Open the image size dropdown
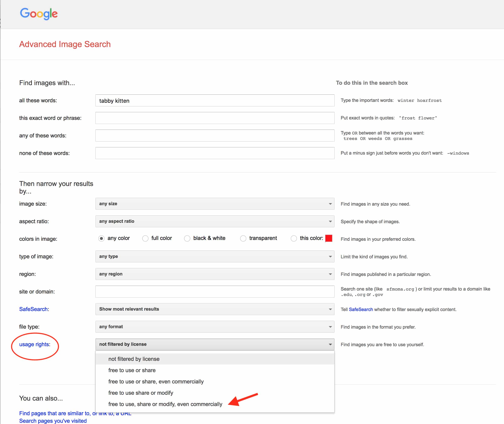This screenshot has height=424, width=504. pyautogui.click(x=215, y=204)
